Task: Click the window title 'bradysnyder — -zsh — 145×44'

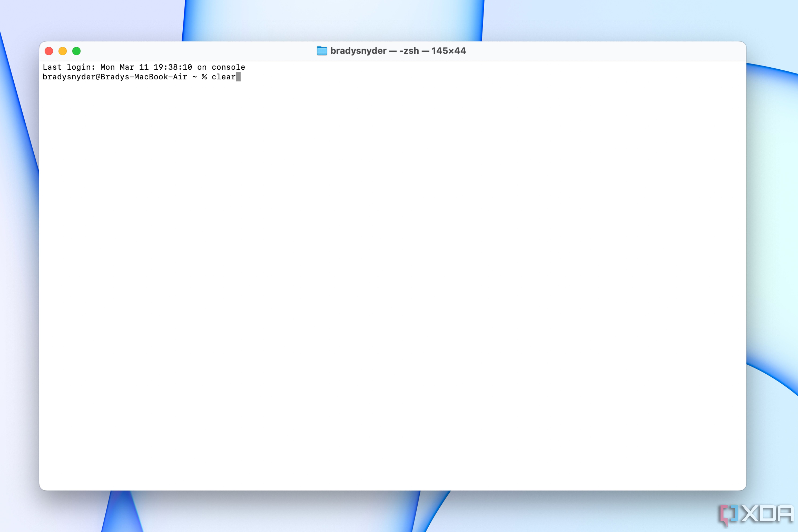Action: point(398,51)
